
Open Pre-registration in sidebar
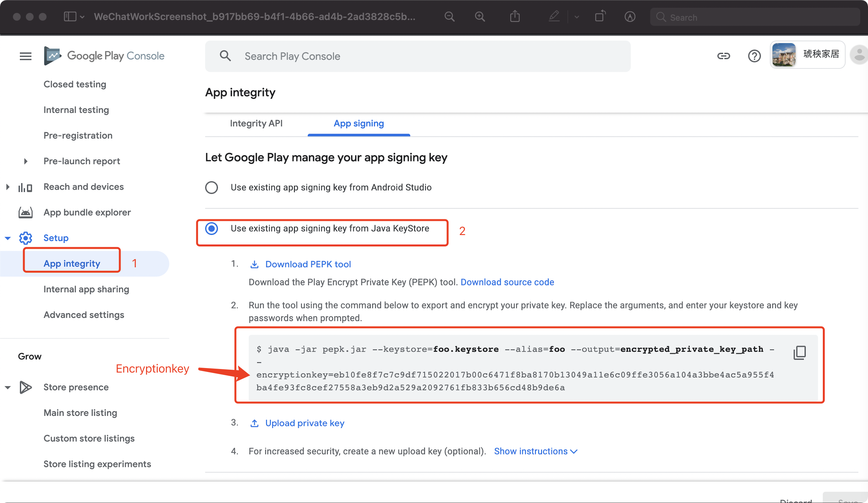click(78, 136)
